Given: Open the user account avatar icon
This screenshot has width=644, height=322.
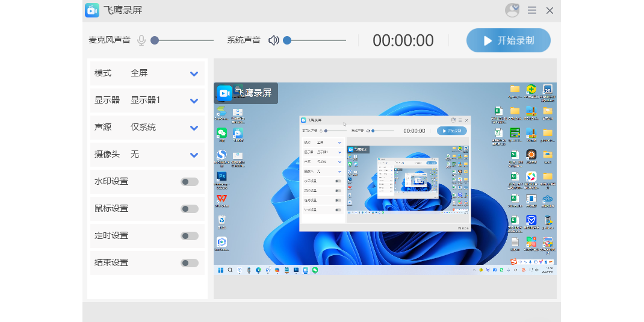Looking at the screenshot, I should 512,10.
